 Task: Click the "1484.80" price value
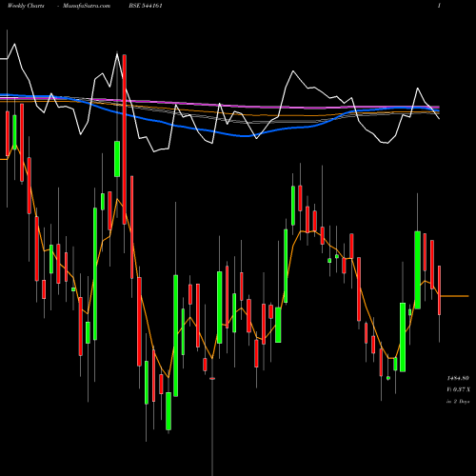pos(458,378)
